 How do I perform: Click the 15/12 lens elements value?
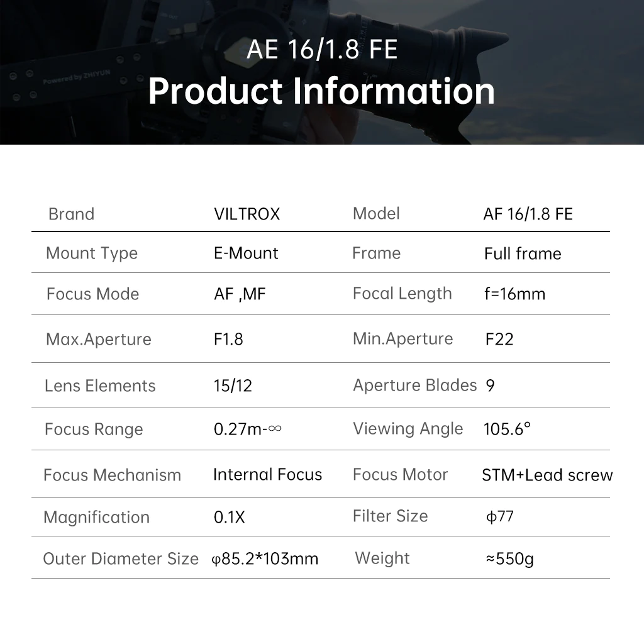(x=233, y=386)
